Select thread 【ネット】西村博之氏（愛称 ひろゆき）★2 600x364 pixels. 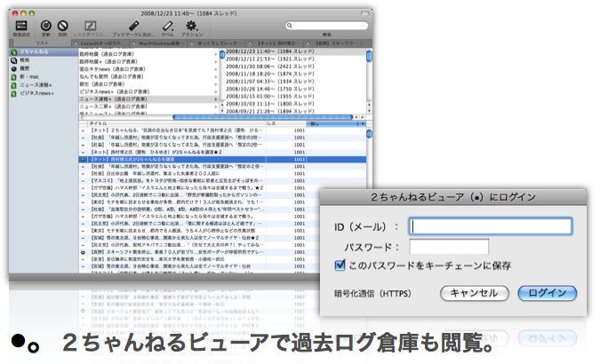[223, 152]
